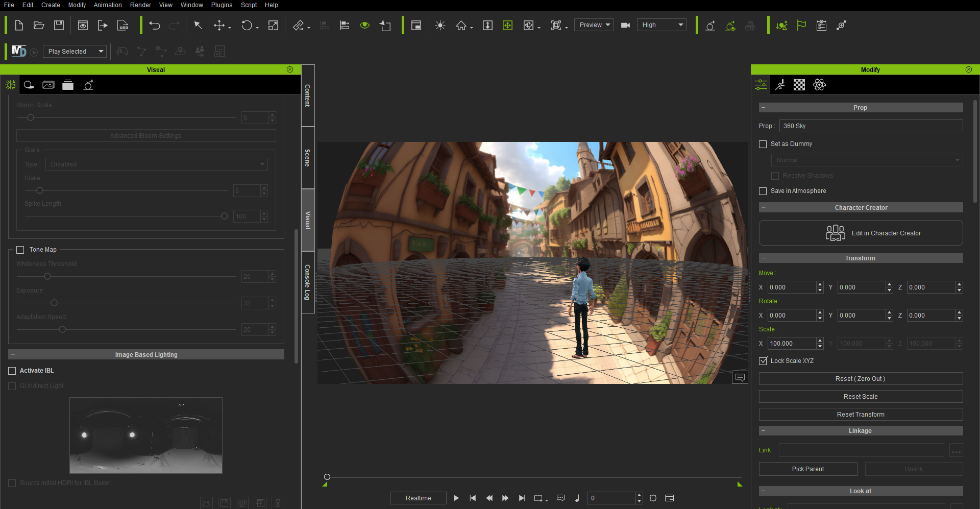980x509 pixels.
Task: Open the image icon tab in Visual panel
Action: point(48,85)
